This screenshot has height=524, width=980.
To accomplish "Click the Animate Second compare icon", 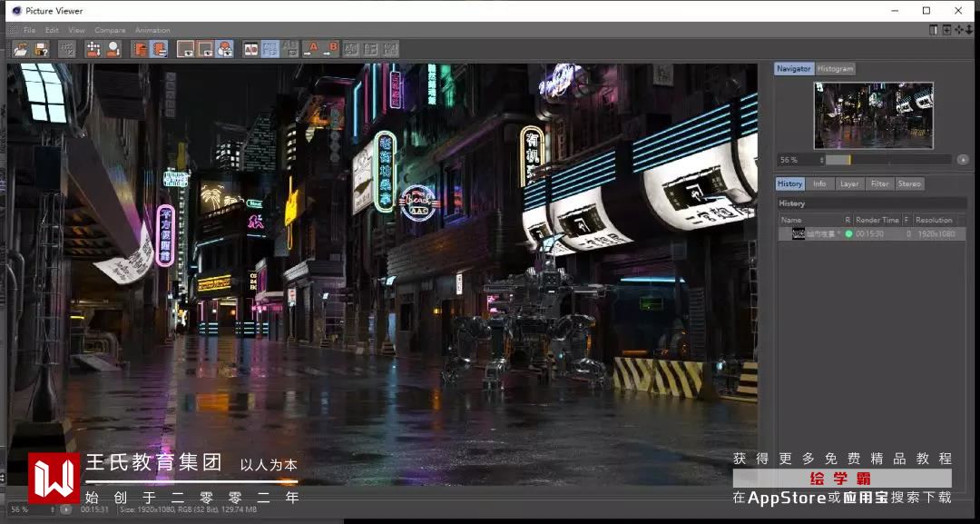I will click(370, 49).
